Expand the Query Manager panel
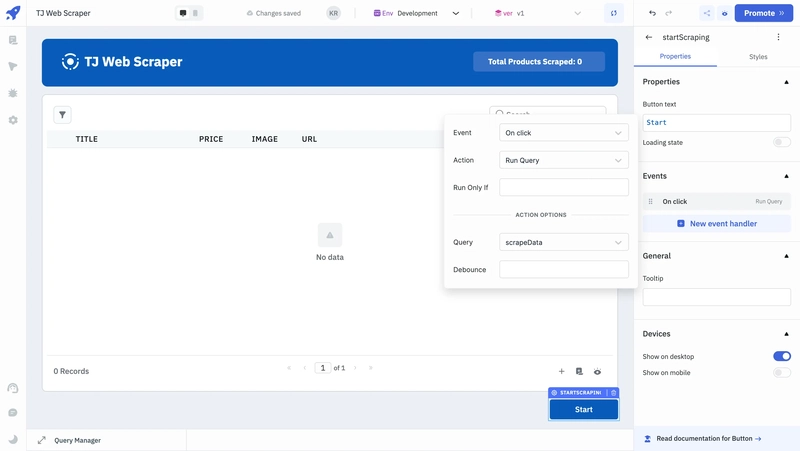The width and height of the screenshot is (800, 451). pos(41,440)
